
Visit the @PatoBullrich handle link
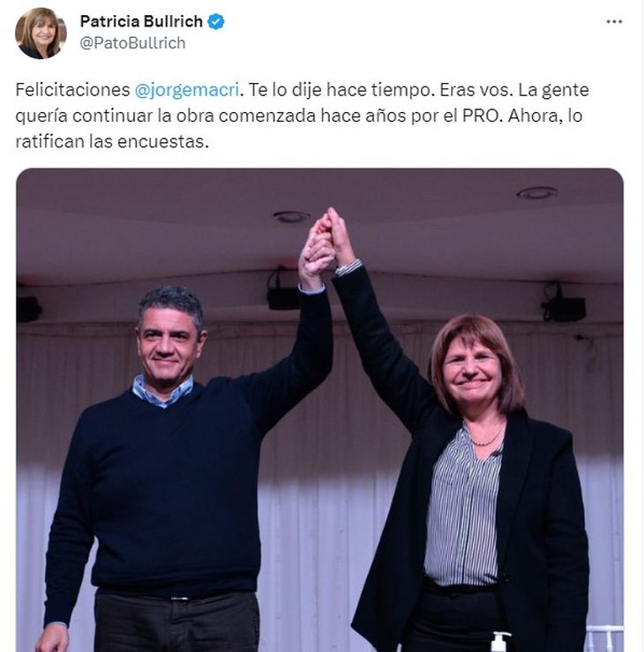[x=132, y=43]
